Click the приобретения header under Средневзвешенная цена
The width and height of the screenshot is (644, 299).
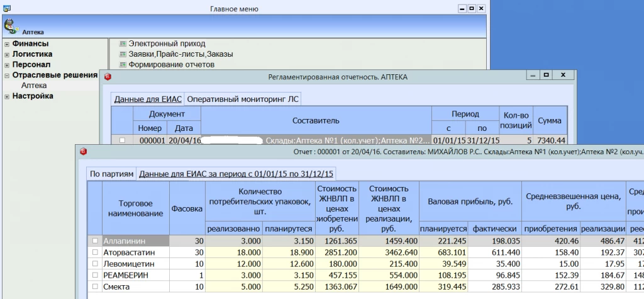pos(550,228)
